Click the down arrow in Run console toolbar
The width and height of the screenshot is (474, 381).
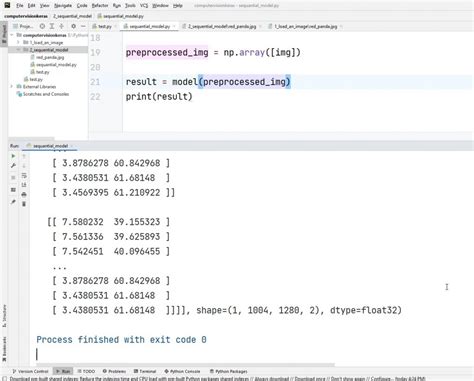(x=24, y=166)
